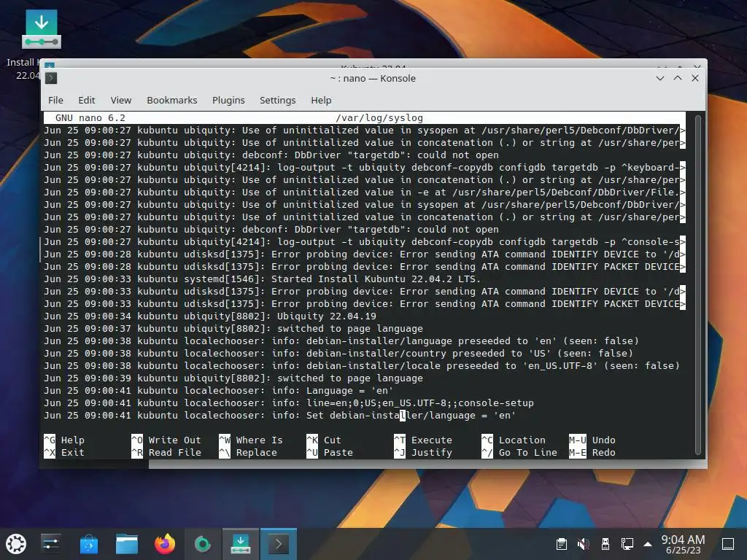Click the green circular app icon in the taskbar
The image size is (747, 560).
[203, 544]
